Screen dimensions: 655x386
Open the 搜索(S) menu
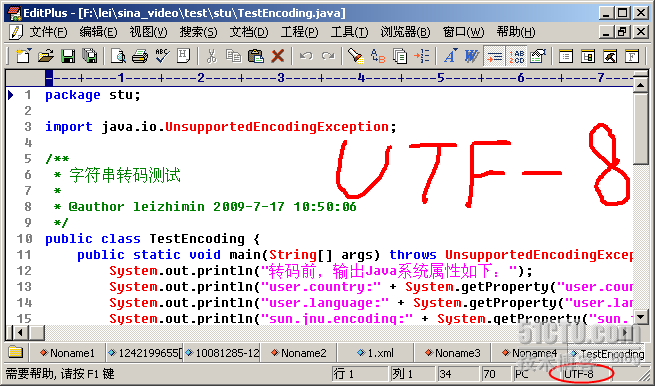[x=198, y=32]
